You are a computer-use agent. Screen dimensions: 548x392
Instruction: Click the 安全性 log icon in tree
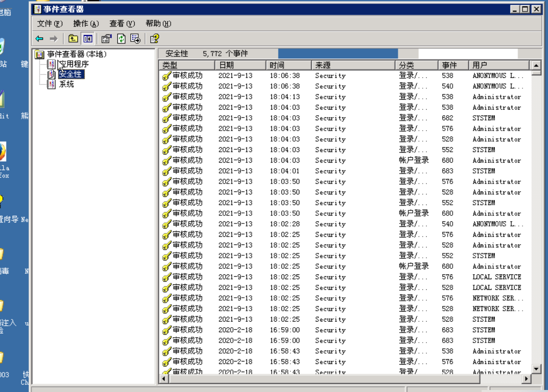pos(51,74)
